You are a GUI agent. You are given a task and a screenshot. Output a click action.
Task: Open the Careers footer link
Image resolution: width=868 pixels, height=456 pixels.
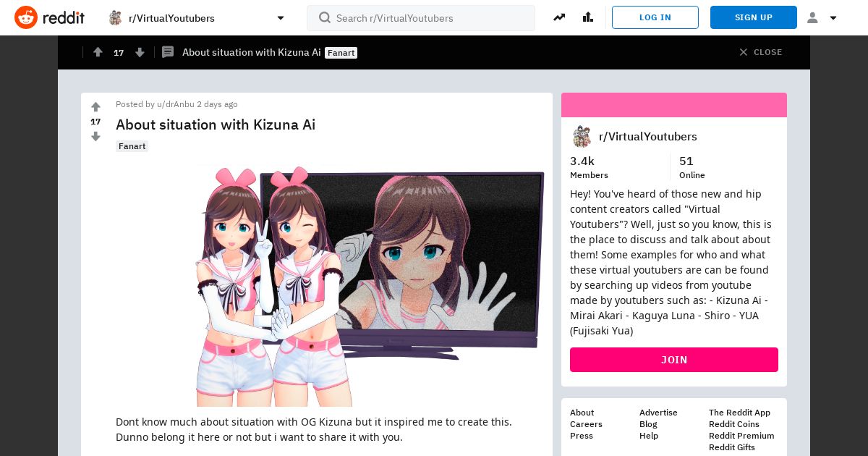pyautogui.click(x=586, y=424)
